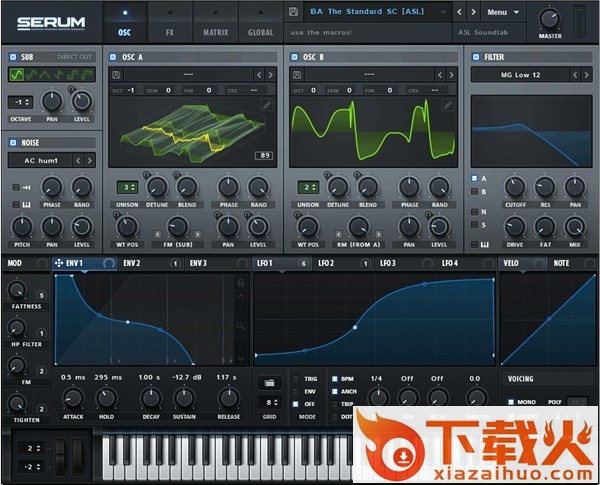This screenshot has height=485, width=600.
Task: Next filter type arrow
Action: tap(586, 75)
